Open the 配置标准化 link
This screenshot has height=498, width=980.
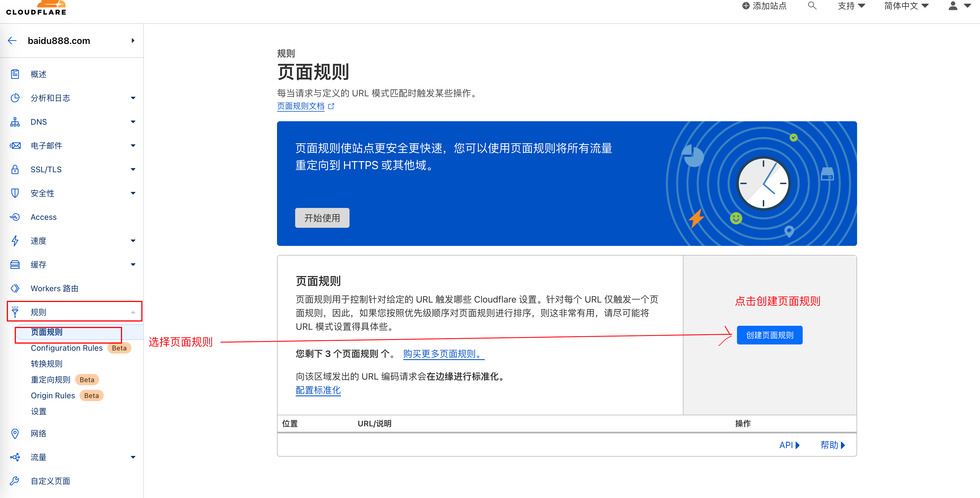pyautogui.click(x=318, y=390)
